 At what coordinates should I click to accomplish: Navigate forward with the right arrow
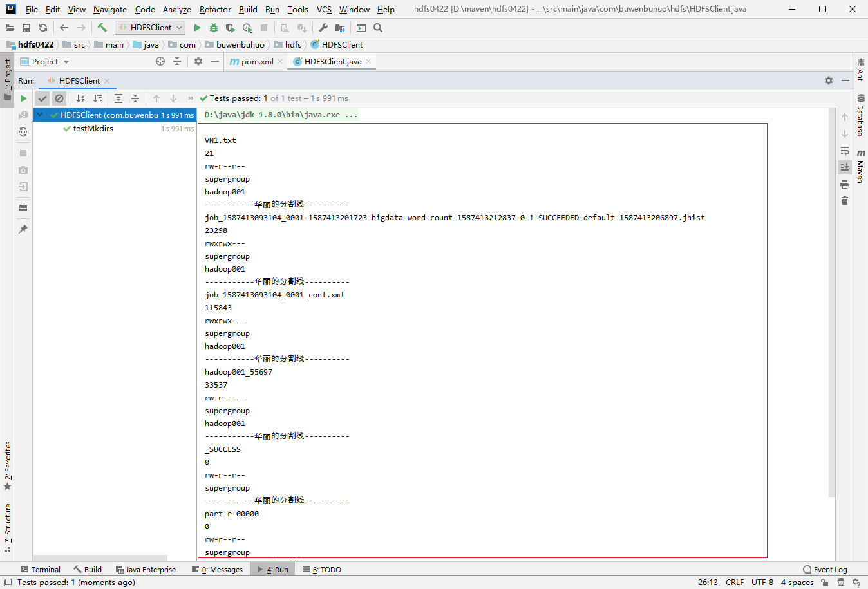tap(81, 28)
